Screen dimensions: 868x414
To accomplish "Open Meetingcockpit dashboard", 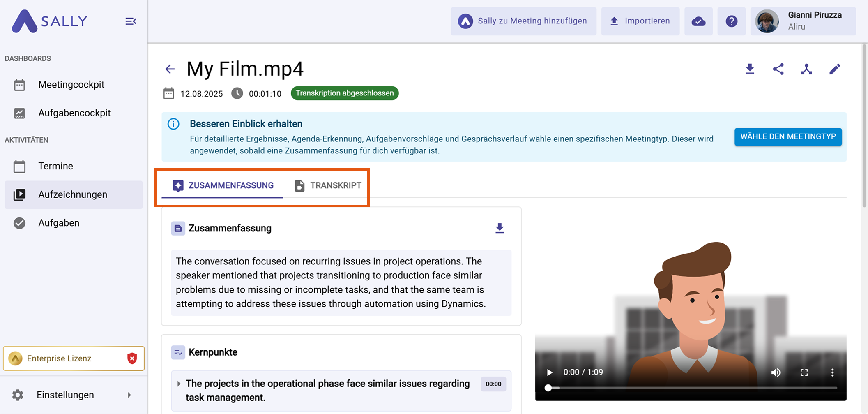I will (x=74, y=85).
